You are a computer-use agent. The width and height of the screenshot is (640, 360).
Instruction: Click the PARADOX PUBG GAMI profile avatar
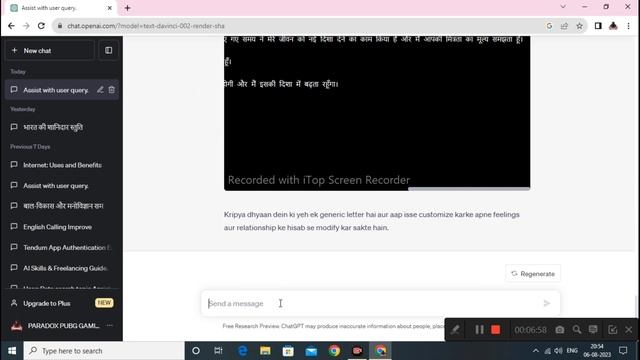(x=16, y=326)
